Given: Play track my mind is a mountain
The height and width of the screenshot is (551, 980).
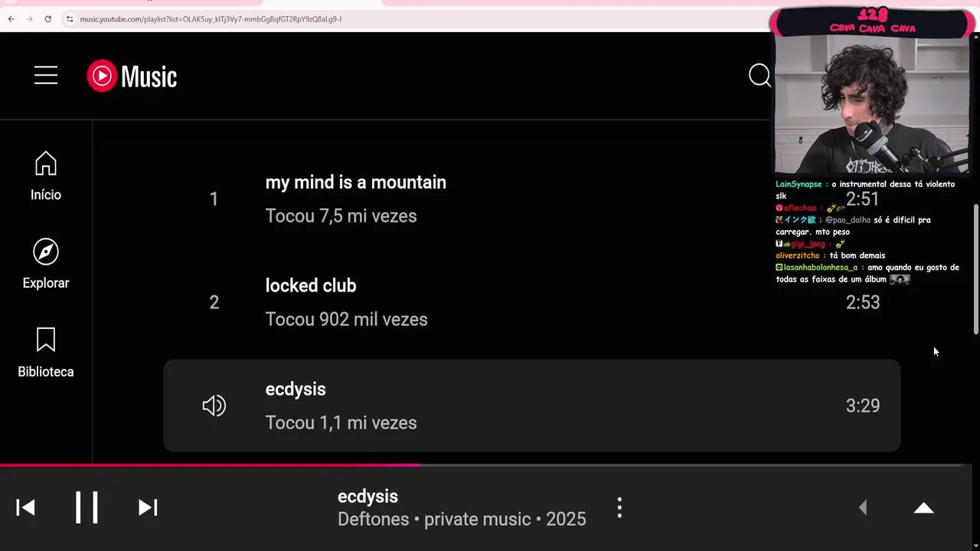Looking at the screenshot, I should pyautogui.click(x=355, y=182).
